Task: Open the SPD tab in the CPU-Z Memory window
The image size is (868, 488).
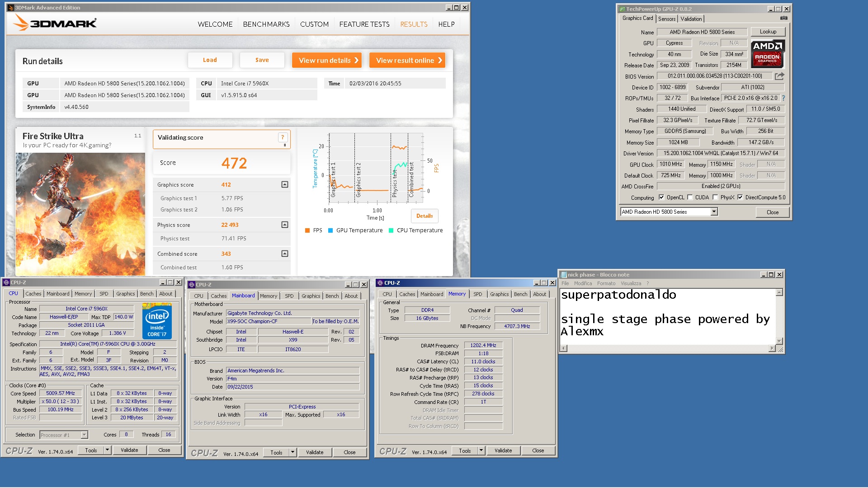Action: [x=478, y=294]
